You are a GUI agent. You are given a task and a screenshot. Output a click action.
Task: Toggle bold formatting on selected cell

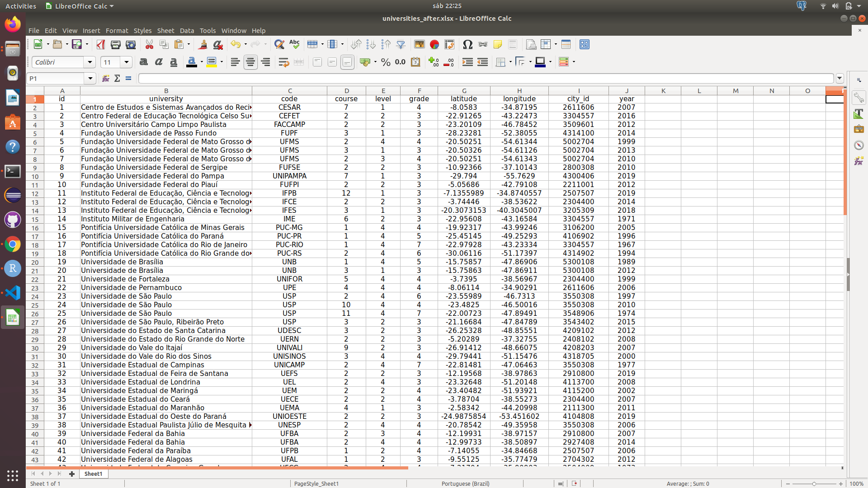pyautogui.click(x=143, y=62)
